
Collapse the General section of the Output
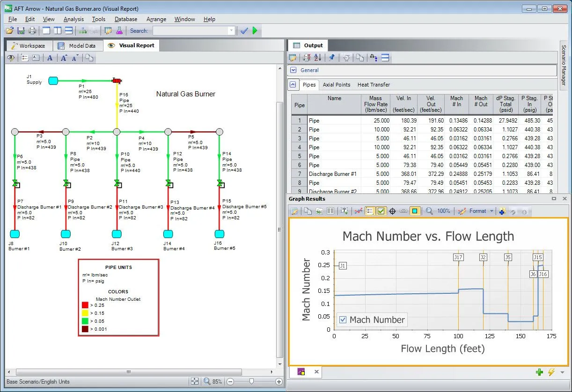(x=293, y=70)
